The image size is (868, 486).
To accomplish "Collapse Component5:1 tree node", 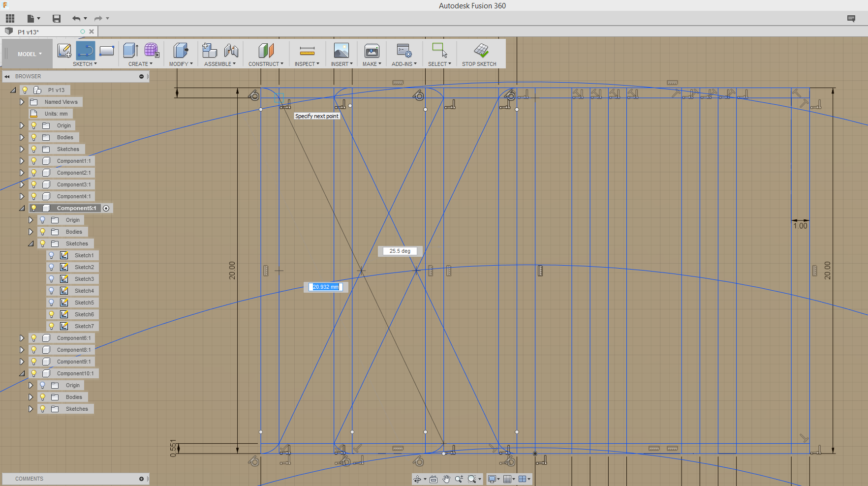I will 22,208.
